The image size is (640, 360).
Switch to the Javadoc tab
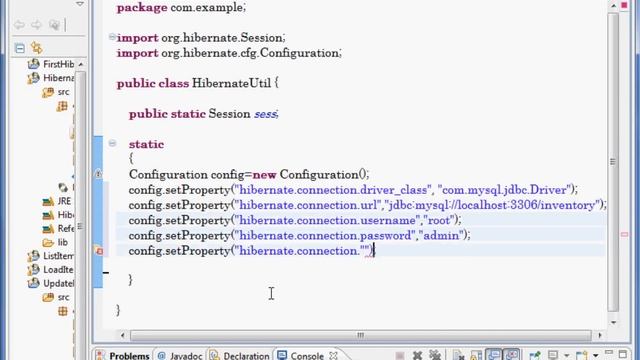(x=180, y=356)
